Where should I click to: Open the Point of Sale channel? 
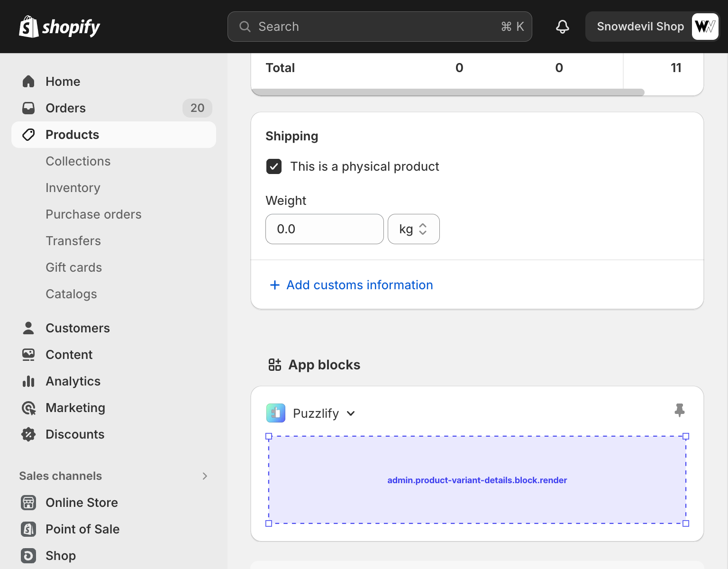coord(82,529)
